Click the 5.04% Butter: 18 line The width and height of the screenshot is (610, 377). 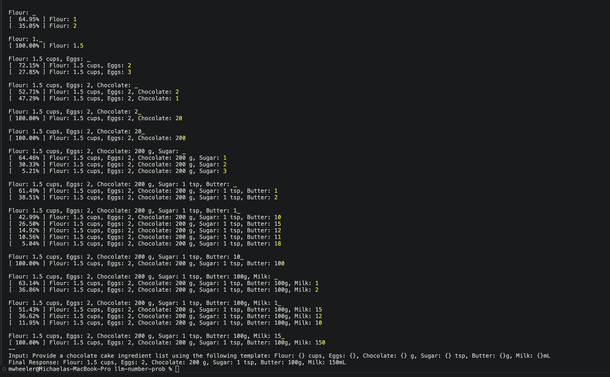pyautogui.click(x=145, y=244)
